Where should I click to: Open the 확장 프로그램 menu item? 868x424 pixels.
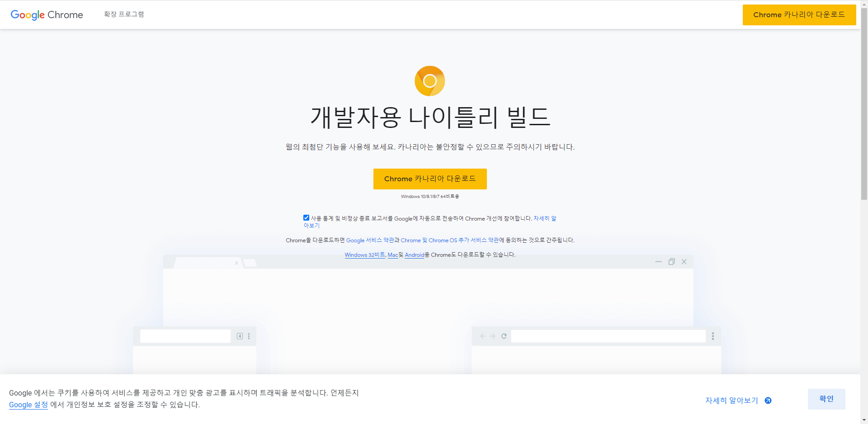click(x=124, y=14)
